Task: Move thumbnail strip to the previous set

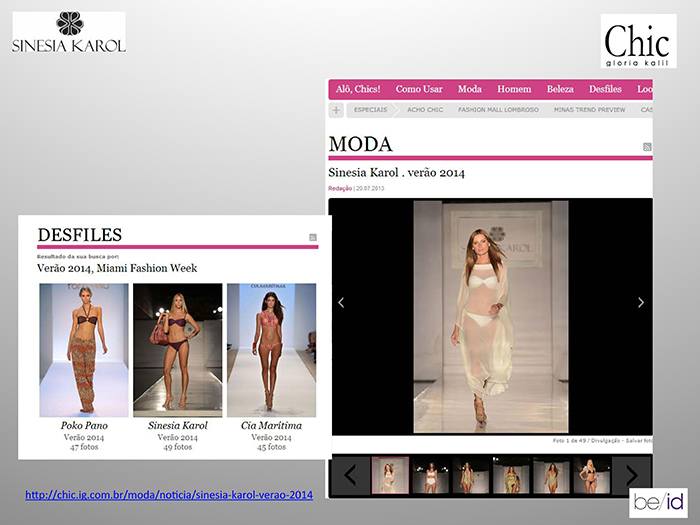Action: (350, 475)
